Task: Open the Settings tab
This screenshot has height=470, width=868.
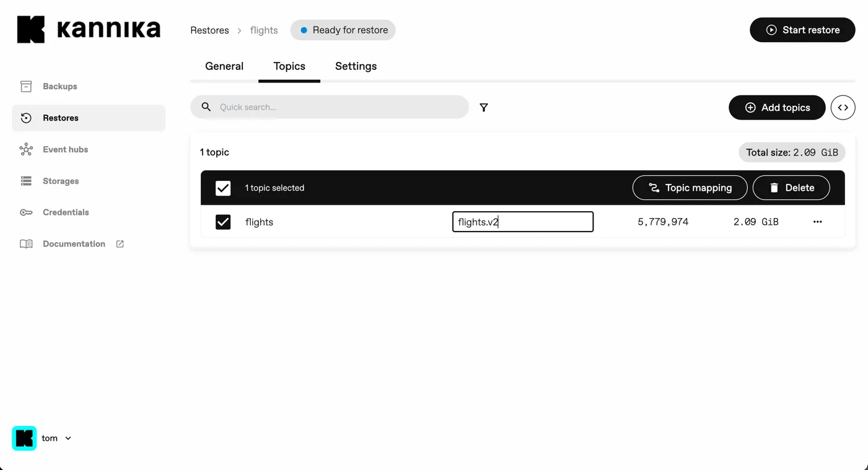Action: click(x=356, y=66)
